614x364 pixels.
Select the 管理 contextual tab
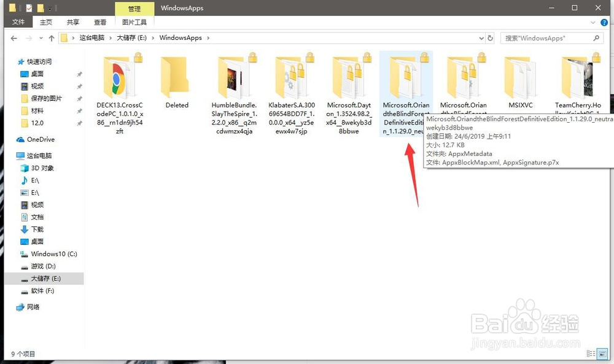coord(134,9)
